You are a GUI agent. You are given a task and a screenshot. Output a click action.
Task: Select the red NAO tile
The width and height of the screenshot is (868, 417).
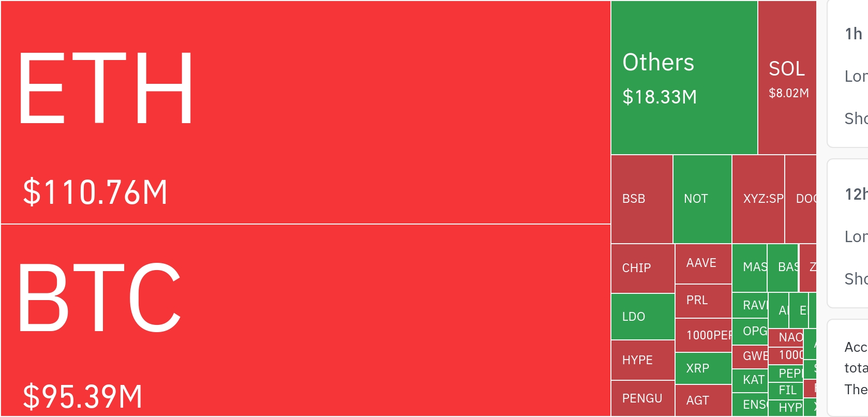pos(786,337)
